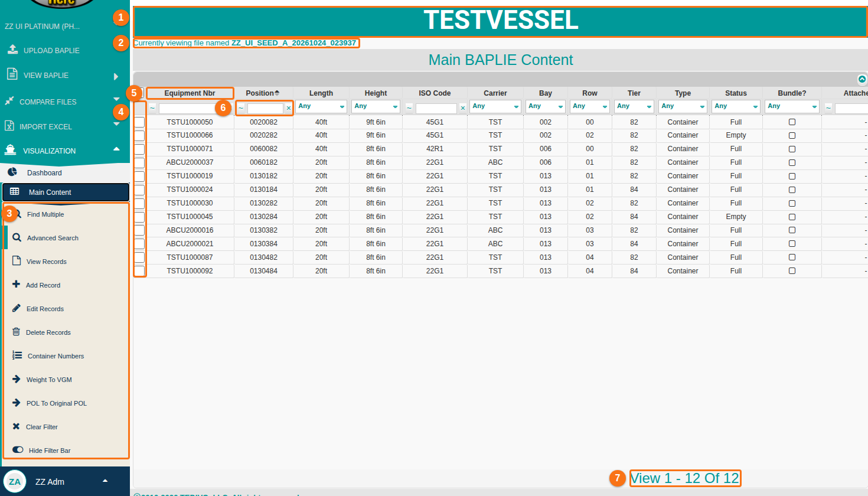Open the Row filter dropdown

[590, 106]
